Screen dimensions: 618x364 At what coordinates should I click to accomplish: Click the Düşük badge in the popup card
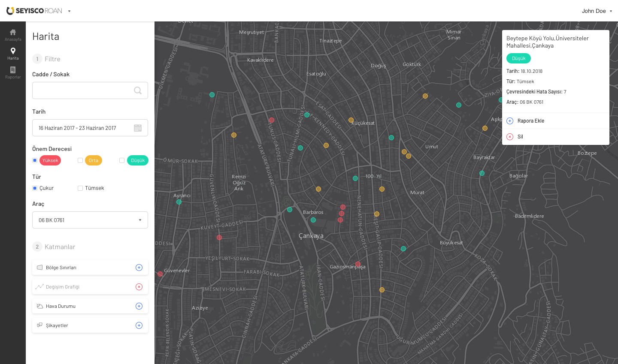tap(518, 58)
